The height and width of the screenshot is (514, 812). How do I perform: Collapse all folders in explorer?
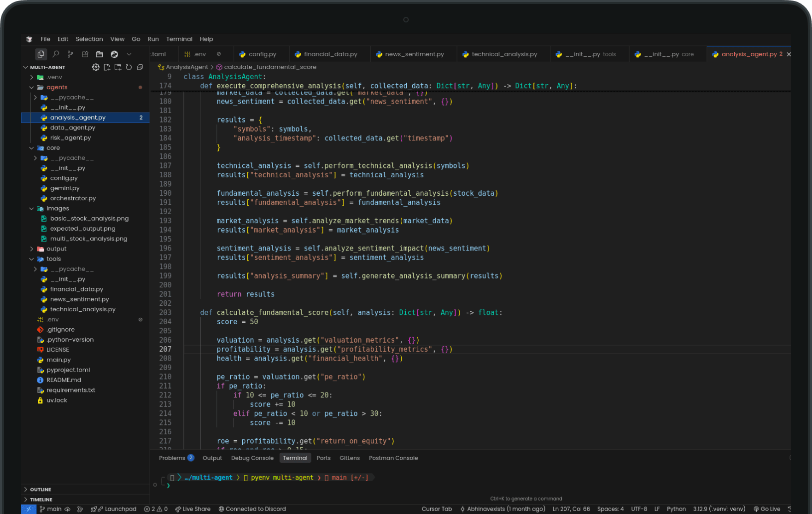(x=140, y=67)
